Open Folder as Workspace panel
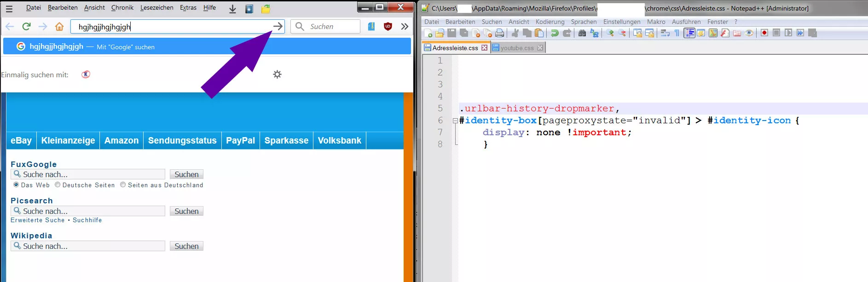868x282 pixels. 737,33
